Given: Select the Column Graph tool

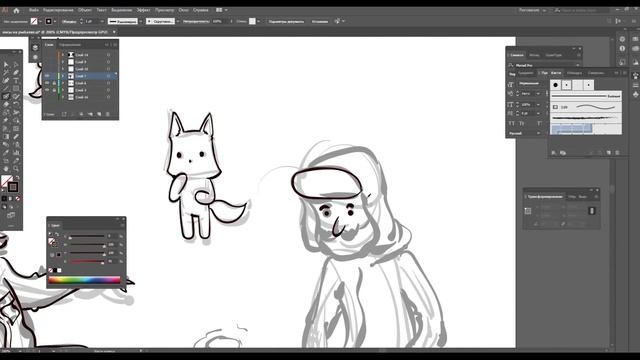Looking at the screenshot, I should click(x=16, y=153).
